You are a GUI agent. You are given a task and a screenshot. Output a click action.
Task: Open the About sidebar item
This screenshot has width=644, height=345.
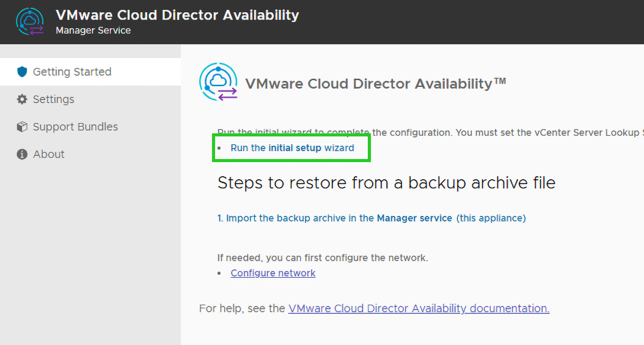tap(49, 154)
